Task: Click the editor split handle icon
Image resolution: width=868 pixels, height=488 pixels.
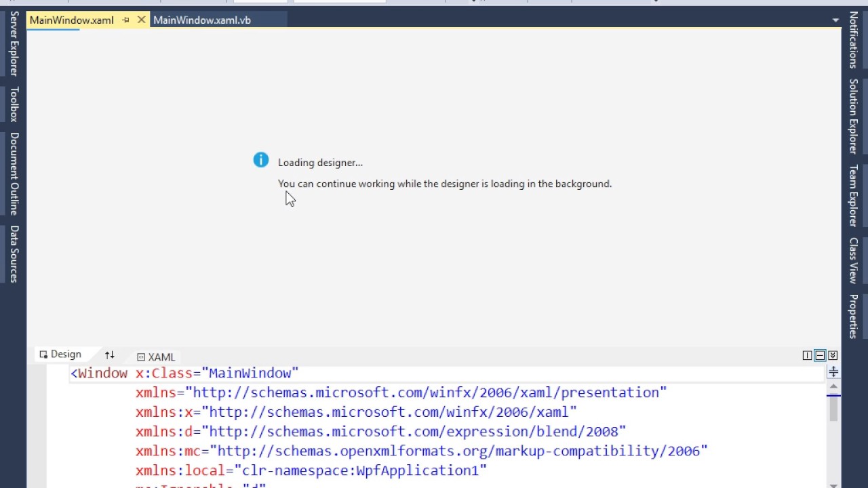Action: 833,371
